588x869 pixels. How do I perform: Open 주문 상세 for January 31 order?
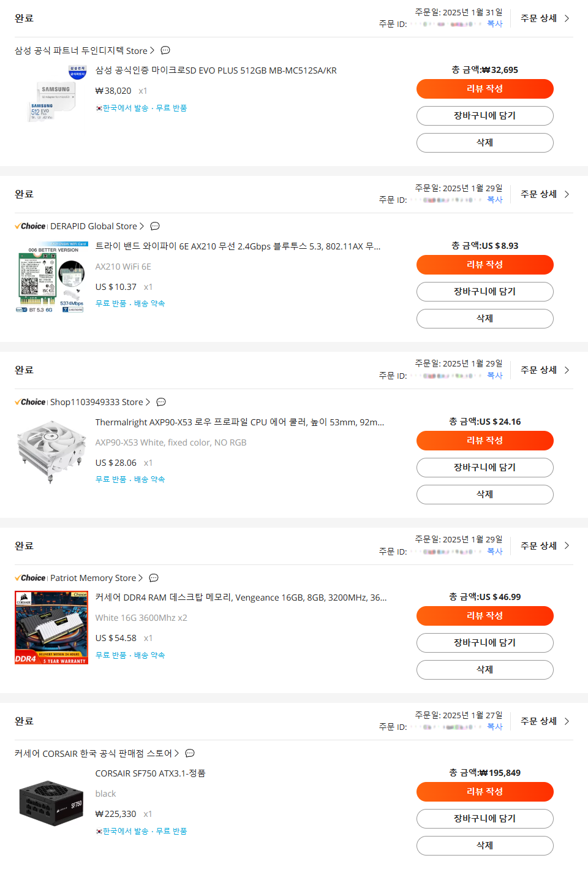point(545,18)
